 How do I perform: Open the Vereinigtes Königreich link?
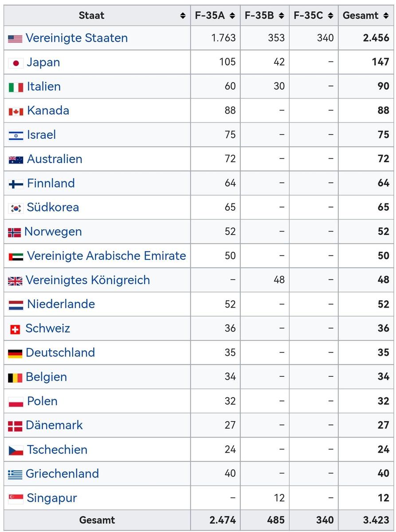(88, 280)
